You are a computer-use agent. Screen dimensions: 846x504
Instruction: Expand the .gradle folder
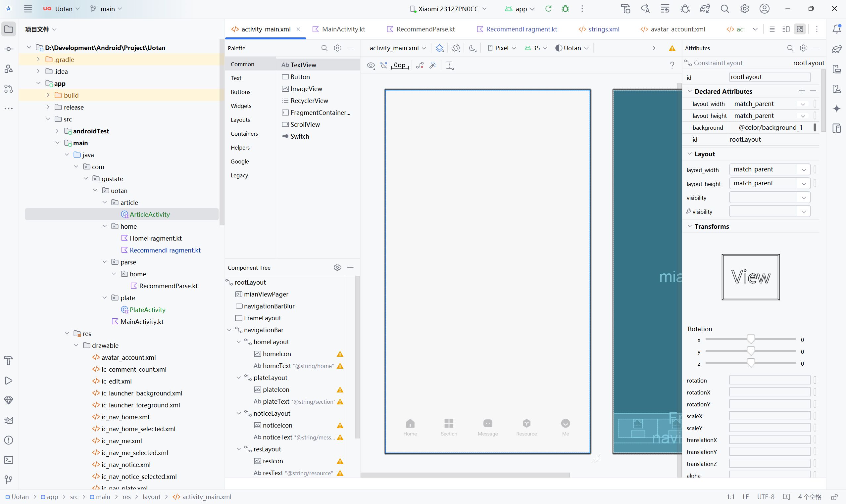click(38, 60)
